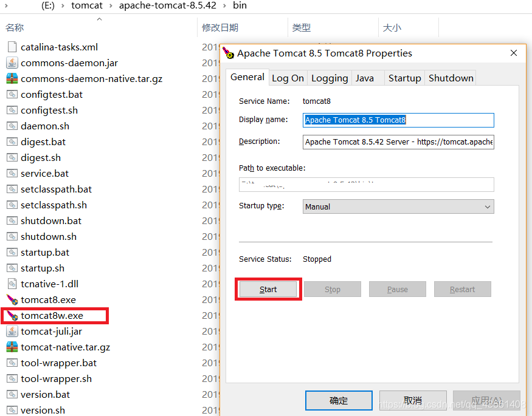Click the tcnative-1.dll file icon
The width and height of the screenshot is (532, 416).
[12, 284]
